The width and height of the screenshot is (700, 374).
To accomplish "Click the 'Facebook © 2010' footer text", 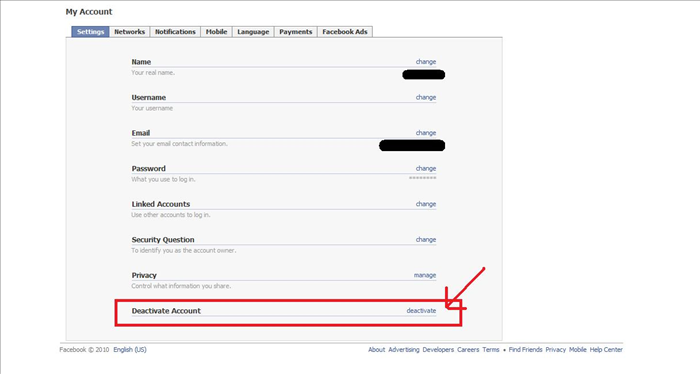I will click(x=84, y=349).
